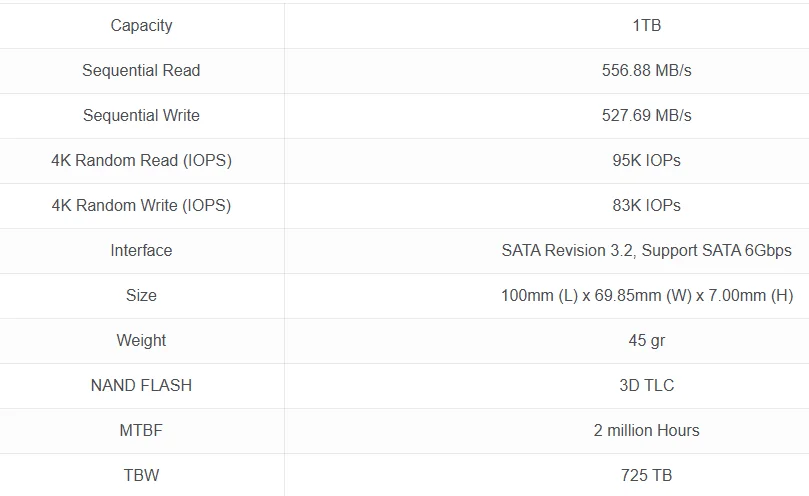The image size is (809, 496).
Task: Select the 527.69 MB/s value
Action: tap(646, 115)
